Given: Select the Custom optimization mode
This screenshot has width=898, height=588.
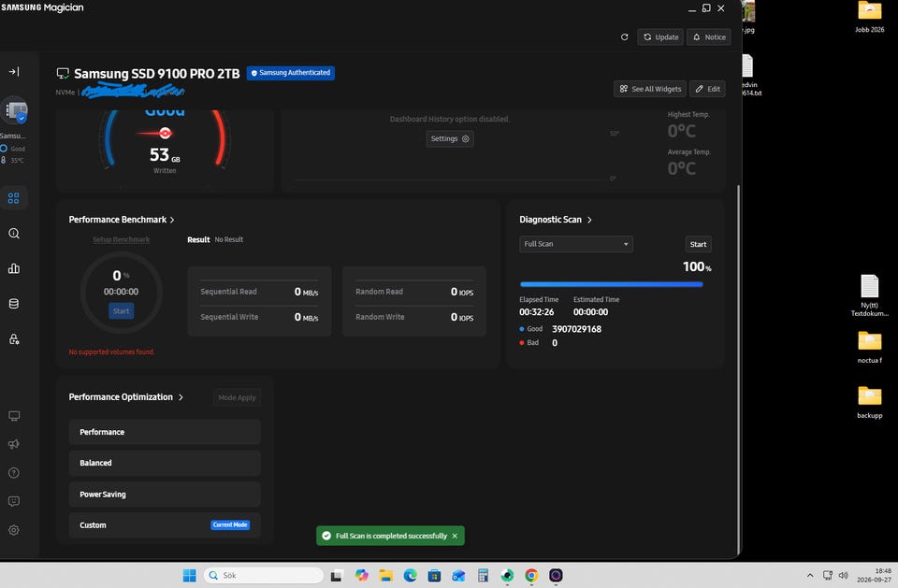Looking at the screenshot, I should point(165,525).
